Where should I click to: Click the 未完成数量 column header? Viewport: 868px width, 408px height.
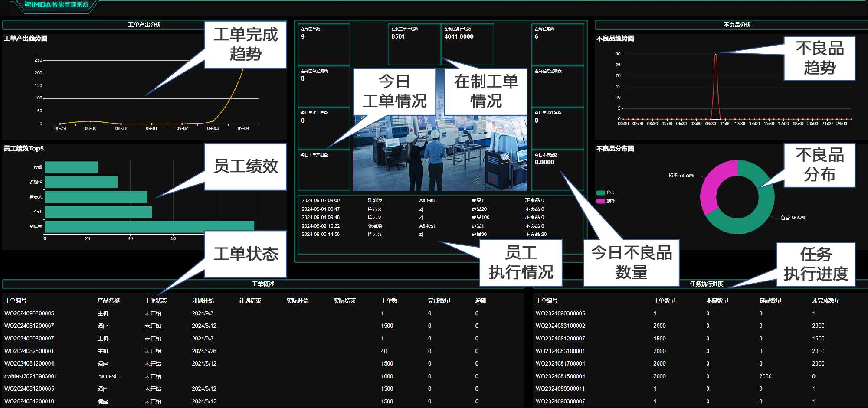pyautogui.click(x=825, y=300)
